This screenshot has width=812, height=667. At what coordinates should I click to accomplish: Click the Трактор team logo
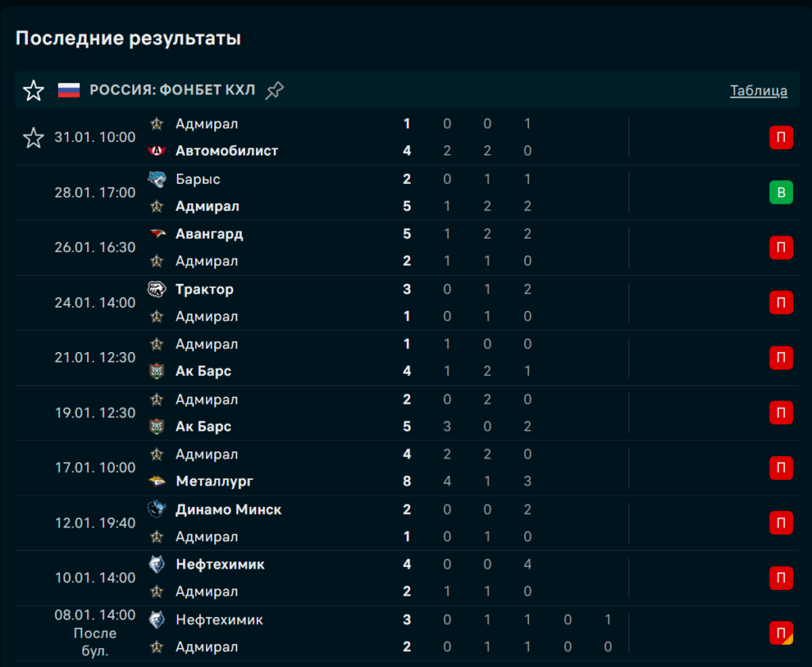(157, 289)
